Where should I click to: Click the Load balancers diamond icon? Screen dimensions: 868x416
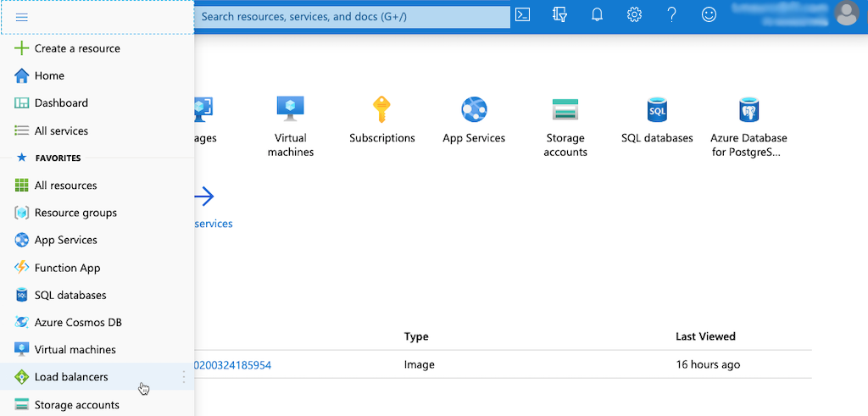21,377
